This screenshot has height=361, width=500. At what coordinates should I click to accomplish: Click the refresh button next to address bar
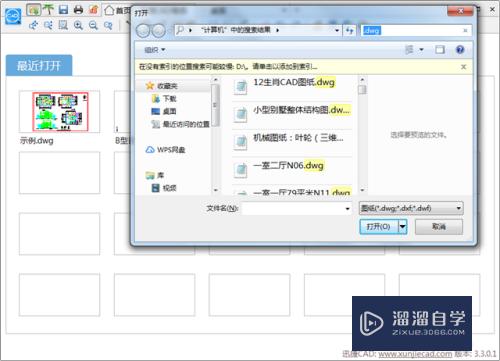pos(349,31)
